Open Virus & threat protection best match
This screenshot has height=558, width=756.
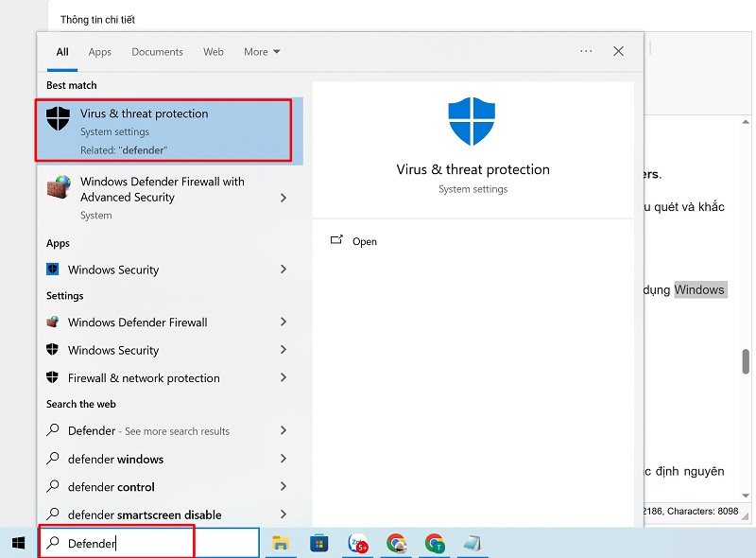163,130
